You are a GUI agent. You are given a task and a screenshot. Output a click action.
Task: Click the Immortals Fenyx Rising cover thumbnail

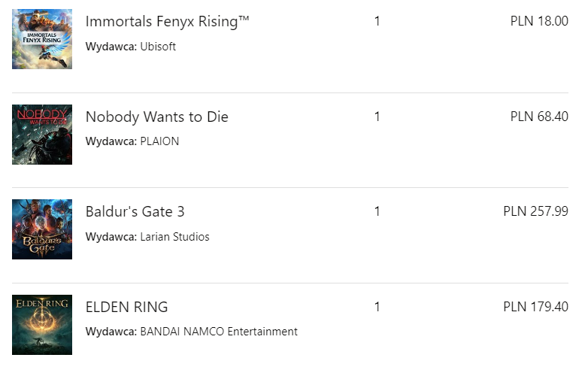(x=42, y=39)
